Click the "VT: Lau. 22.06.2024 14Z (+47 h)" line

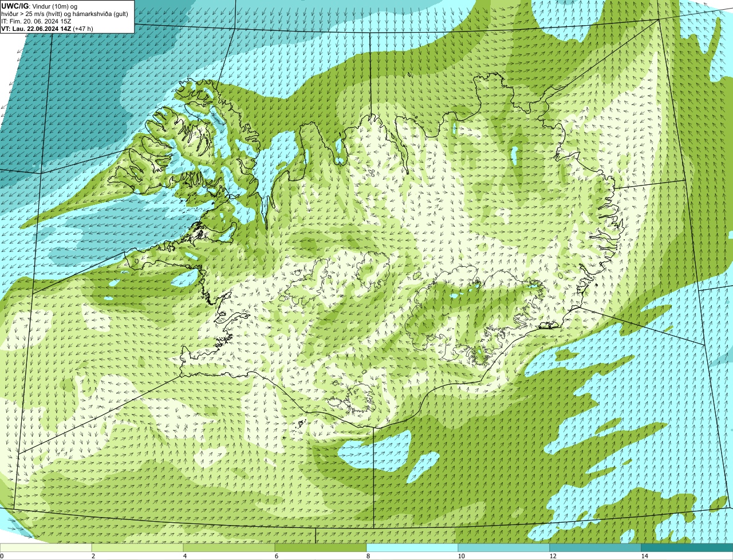(x=47, y=28)
